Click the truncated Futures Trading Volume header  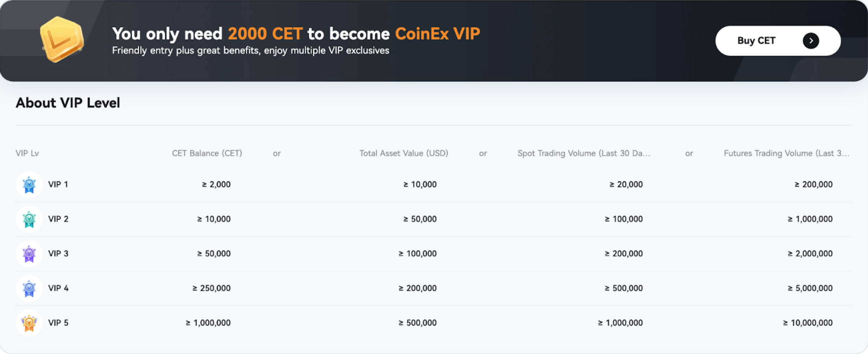coord(786,153)
